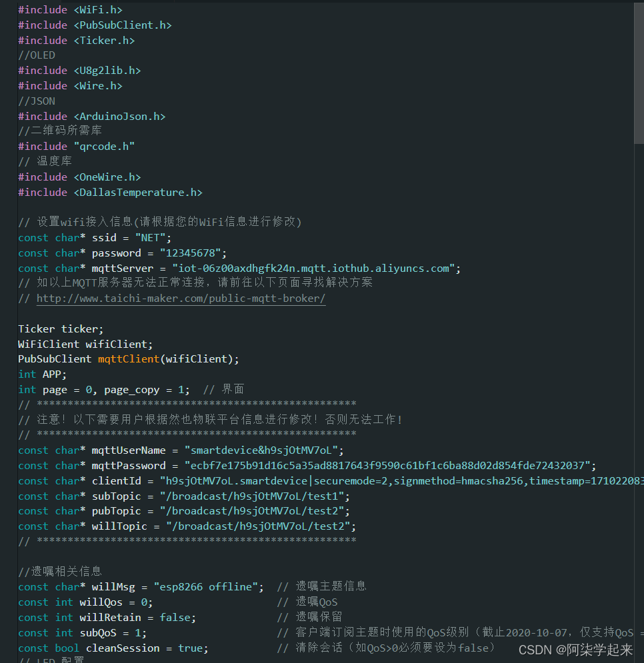Place cursor on PubSubClient.h include

point(95,25)
